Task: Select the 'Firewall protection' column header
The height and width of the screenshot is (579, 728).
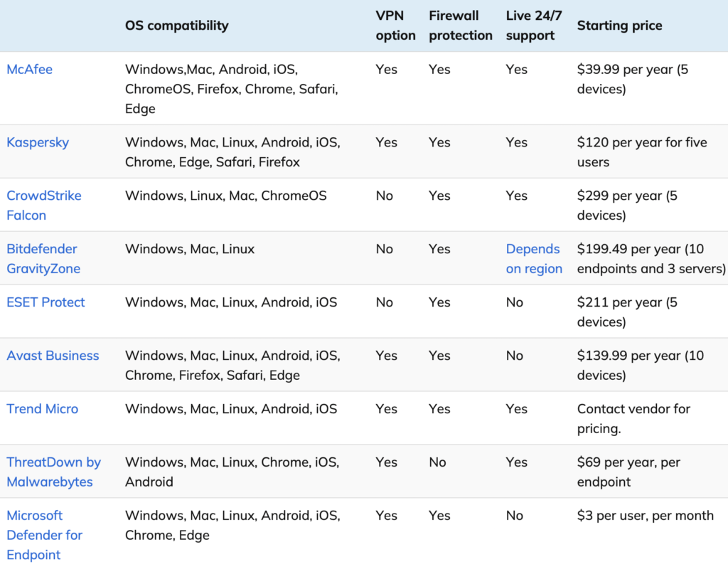Action: pos(460,26)
